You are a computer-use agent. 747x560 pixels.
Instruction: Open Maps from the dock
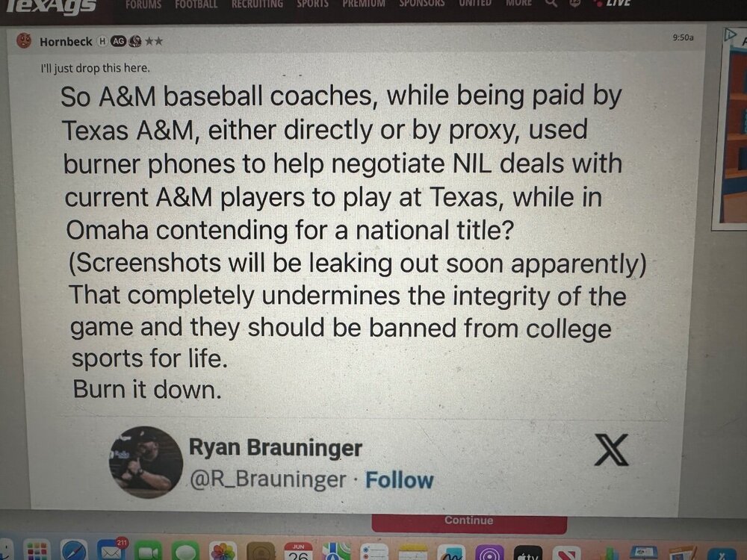[x=335, y=551]
